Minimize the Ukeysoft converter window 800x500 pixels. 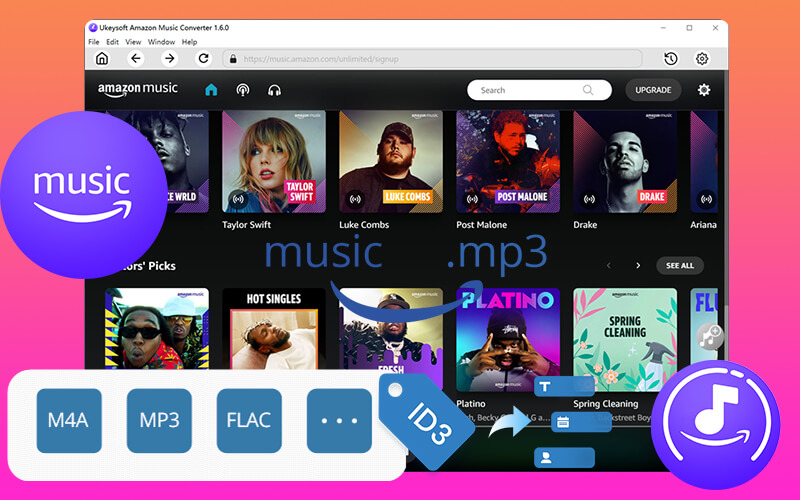tap(663, 28)
